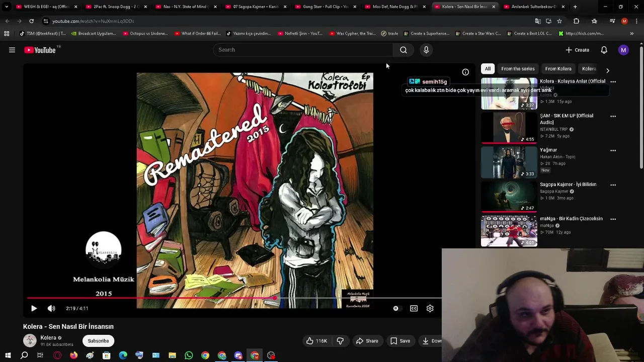
Task: Switch to WEGH & EGE! browser tab
Action: pos(46,7)
